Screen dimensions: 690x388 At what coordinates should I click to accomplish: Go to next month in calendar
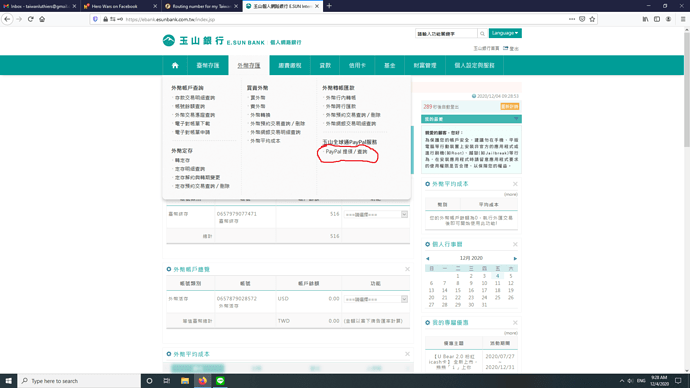point(515,259)
